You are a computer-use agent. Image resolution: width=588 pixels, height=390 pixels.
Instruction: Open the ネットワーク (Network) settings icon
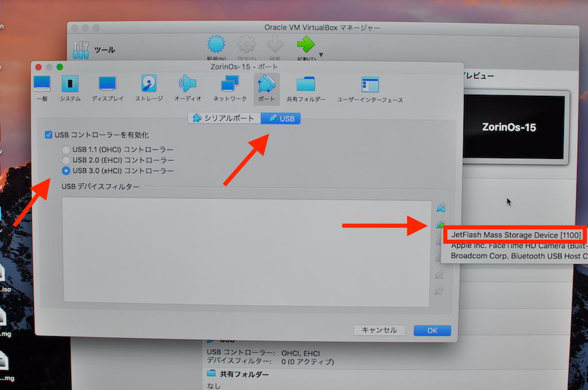click(x=230, y=85)
